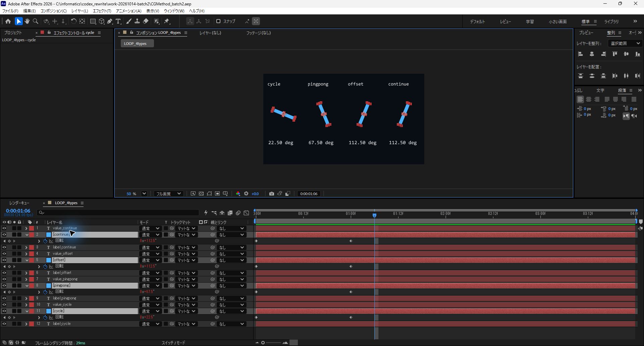Screen dimensions: 644x346
Task: Align selected layers to left edge
Action: [581, 54]
